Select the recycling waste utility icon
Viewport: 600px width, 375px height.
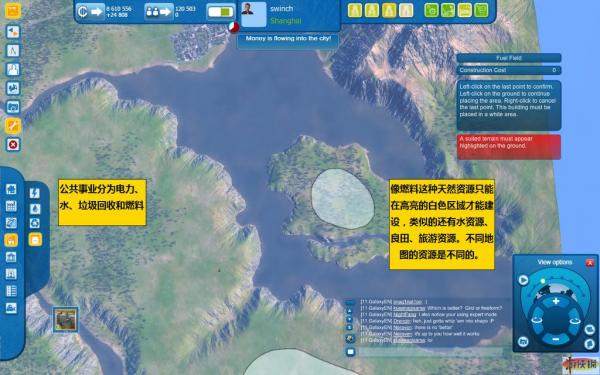click(35, 223)
